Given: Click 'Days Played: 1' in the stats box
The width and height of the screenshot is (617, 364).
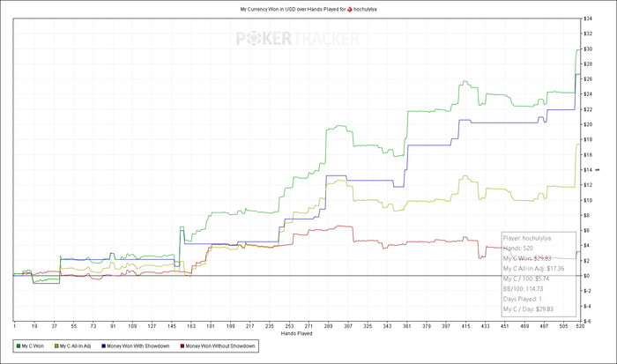Looking at the screenshot, I should click(523, 299).
